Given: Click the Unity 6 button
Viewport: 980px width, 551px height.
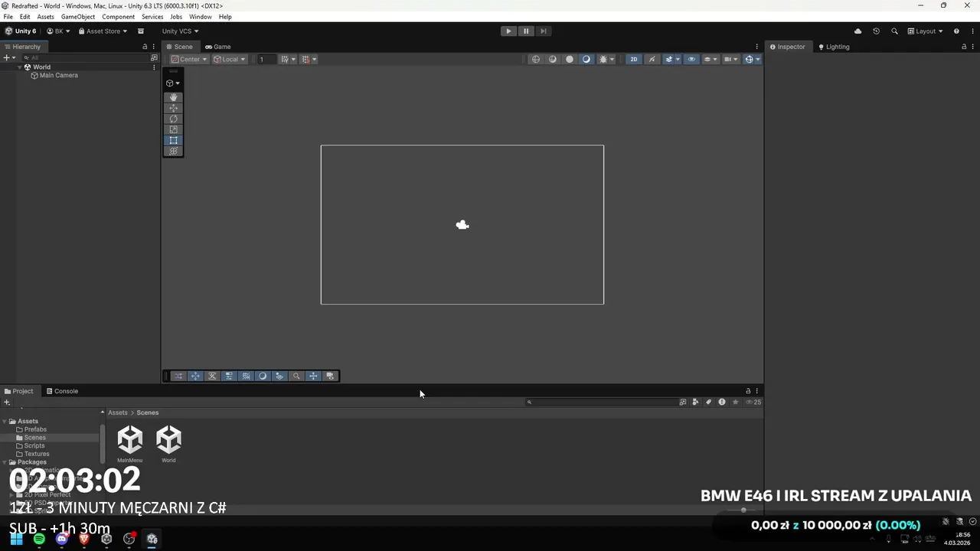Looking at the screenshot, I should point(21,31).
